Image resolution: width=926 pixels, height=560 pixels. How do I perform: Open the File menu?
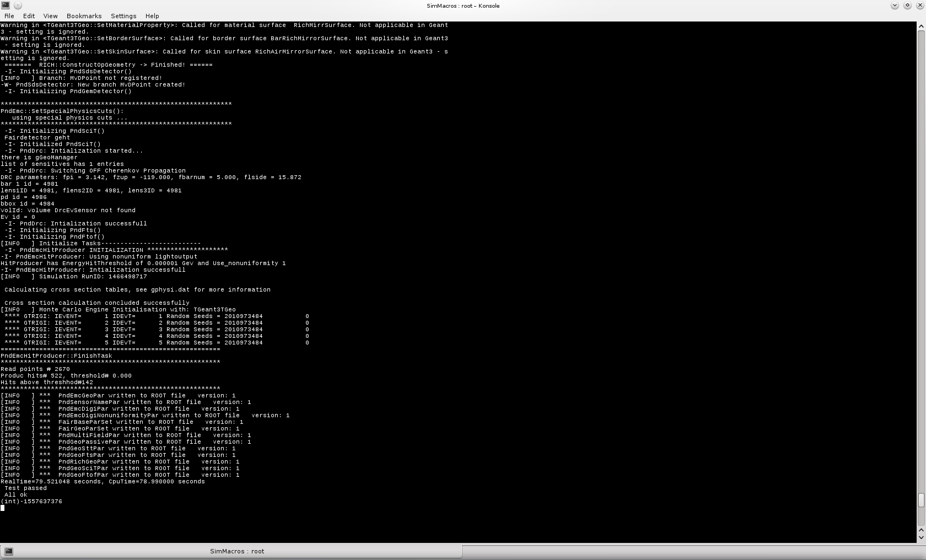(9, 16)
